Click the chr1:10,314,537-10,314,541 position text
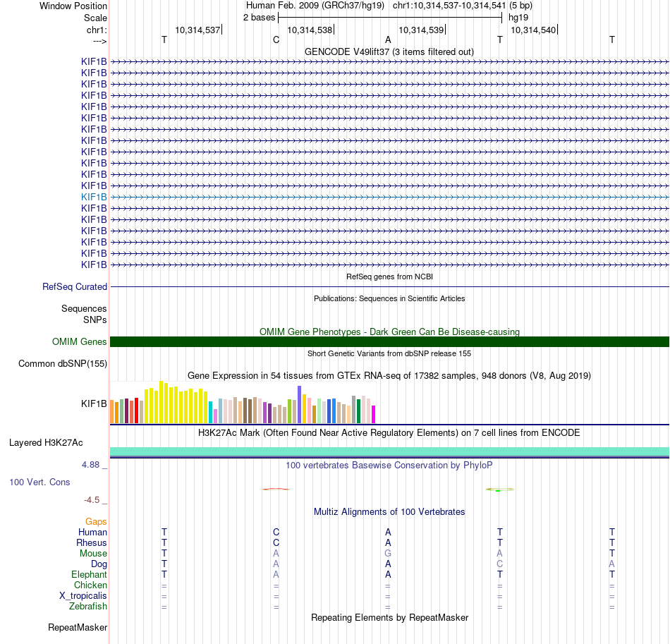The width and height of the screenshot is (670, 644). [449, 6]
